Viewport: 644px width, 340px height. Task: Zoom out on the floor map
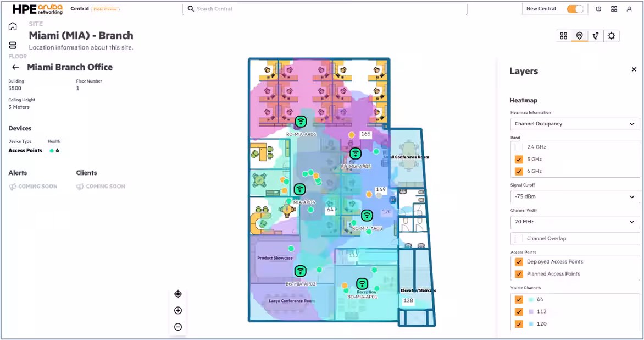(178, 327)
